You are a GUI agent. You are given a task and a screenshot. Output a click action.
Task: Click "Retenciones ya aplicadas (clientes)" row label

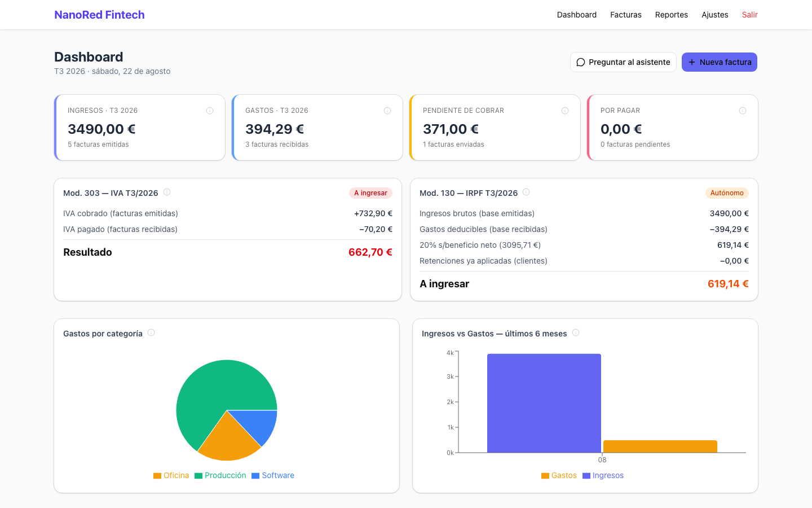click(483, 261)
